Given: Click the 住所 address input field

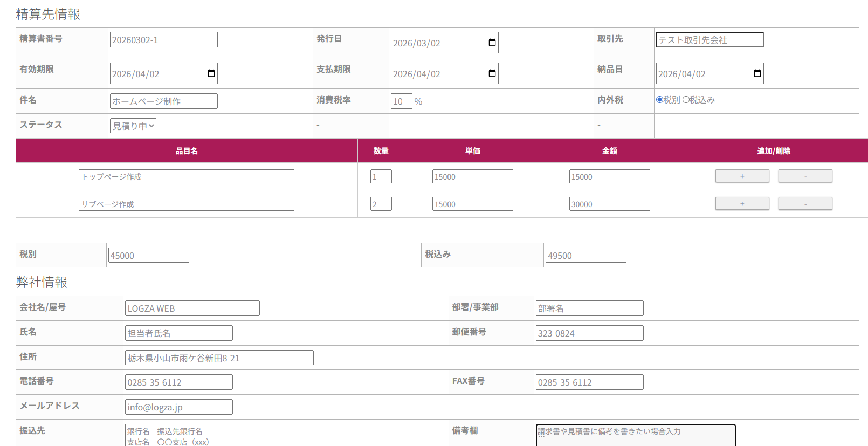Looking at the screenshot, I should pos(219,358).
